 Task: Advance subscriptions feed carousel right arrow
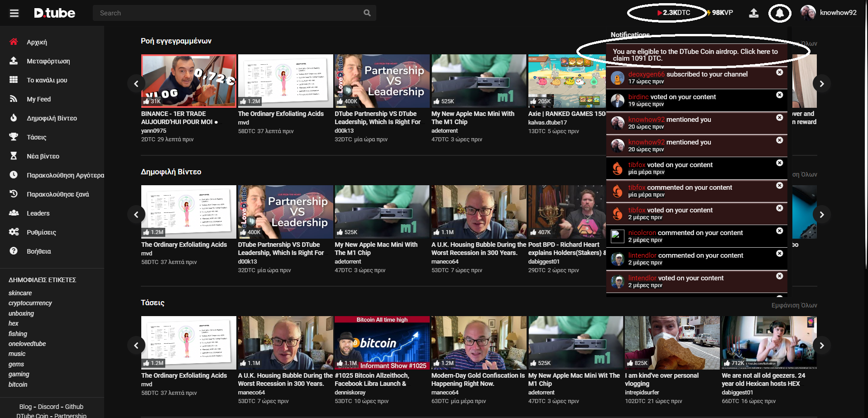(822, 83)
